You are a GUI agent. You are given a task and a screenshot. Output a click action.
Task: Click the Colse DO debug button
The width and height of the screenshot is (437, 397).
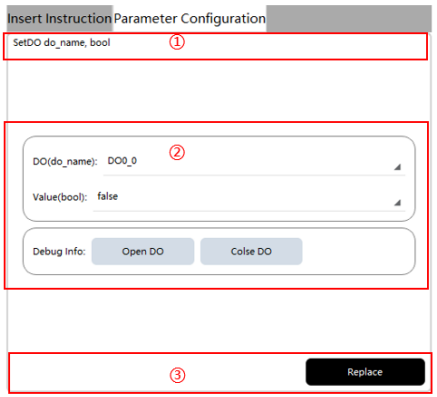pyautogui.click(x=251, y=251)
